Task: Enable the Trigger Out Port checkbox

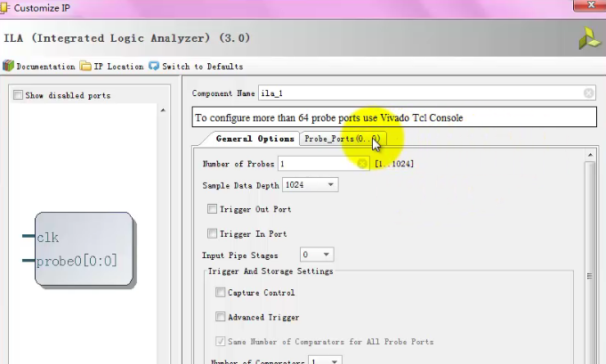Action: point(212,209)
